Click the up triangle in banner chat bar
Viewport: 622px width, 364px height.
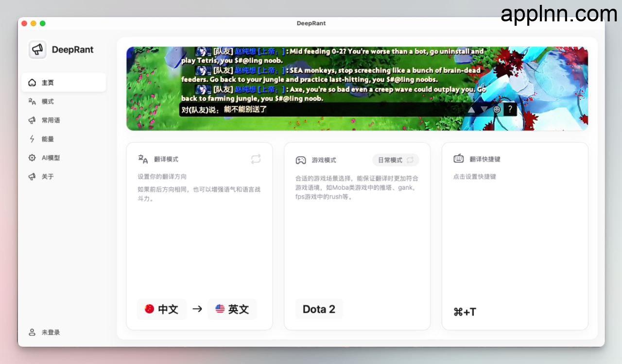pos(471,110)
